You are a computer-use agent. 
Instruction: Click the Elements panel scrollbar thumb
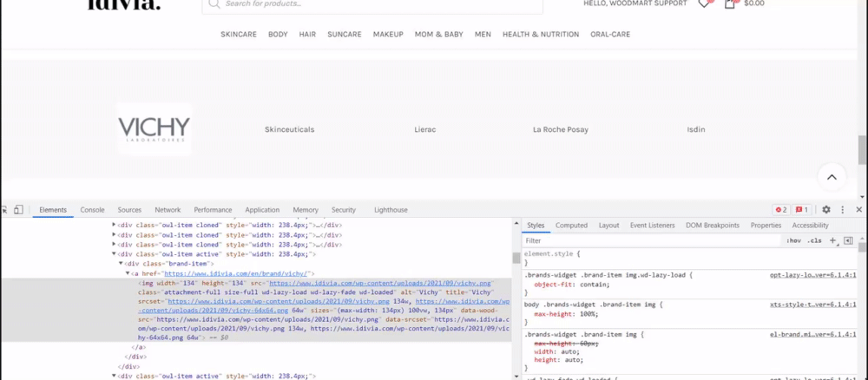[516, 258]
